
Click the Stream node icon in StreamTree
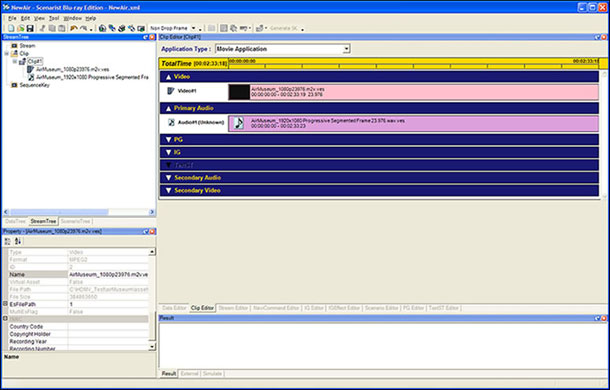coord(14,46)
